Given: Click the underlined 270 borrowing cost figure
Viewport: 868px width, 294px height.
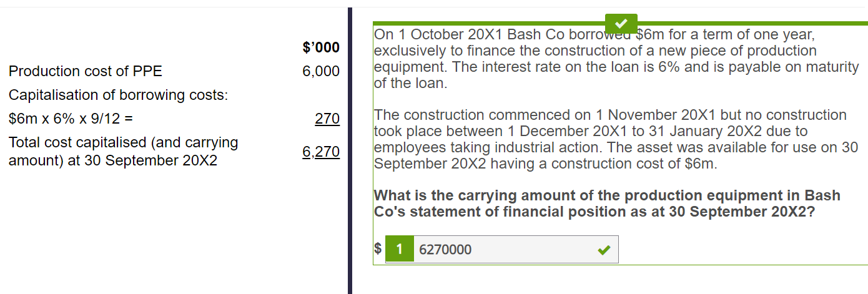Looking at the screenshot, I should pyautogui.click(x=328, y=119).
